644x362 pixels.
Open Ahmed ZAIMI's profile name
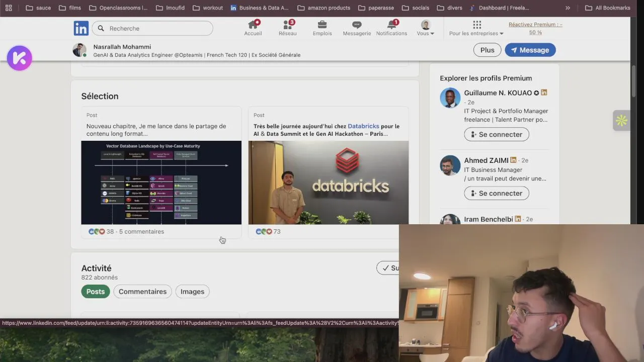[x=486, y=160]
